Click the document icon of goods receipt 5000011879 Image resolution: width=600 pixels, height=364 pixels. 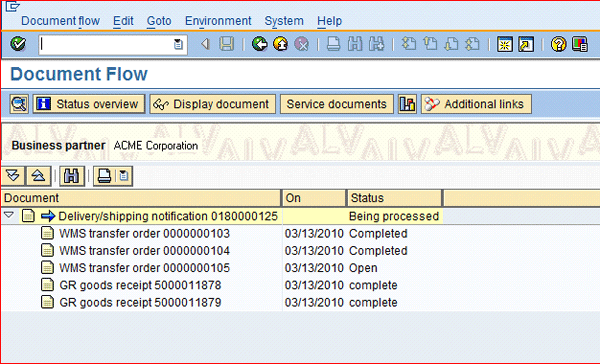[47, 302]
